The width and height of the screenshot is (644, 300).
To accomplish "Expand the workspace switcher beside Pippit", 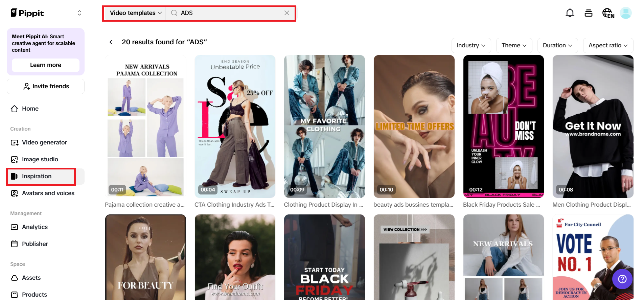I will (79, 13).
